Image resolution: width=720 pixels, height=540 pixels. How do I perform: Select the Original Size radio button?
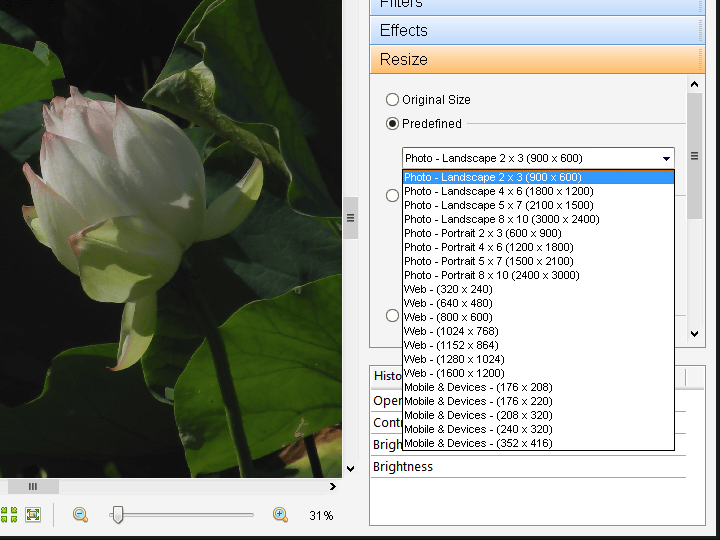pyautogui.click(x=393, y=100)
